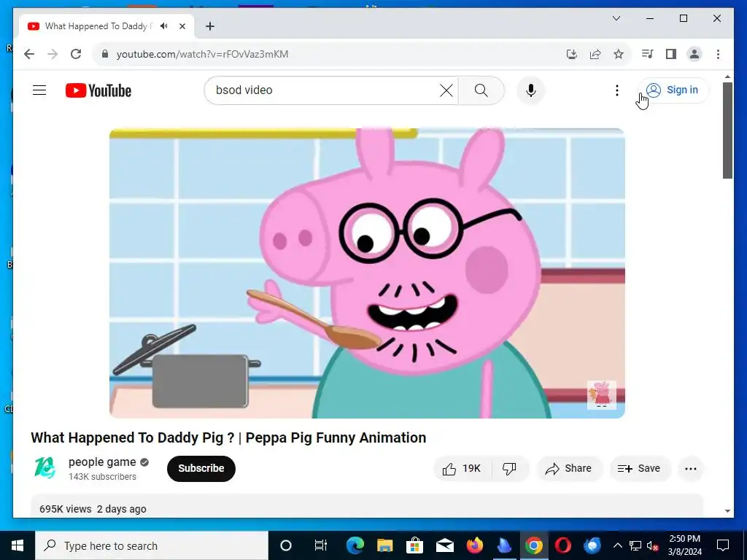Go forward in Chrome
This screenshot has height=560, width=747.
coord(53,54)
